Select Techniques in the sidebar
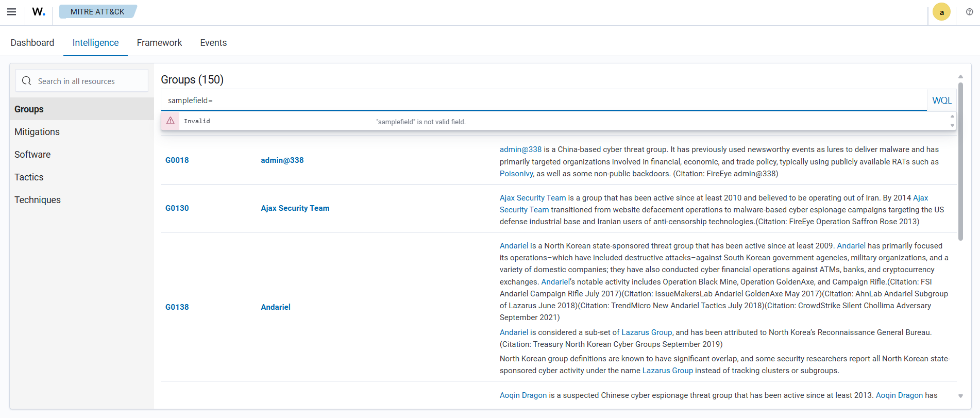Screen dimensions: 980x418 tap(38, 200)
